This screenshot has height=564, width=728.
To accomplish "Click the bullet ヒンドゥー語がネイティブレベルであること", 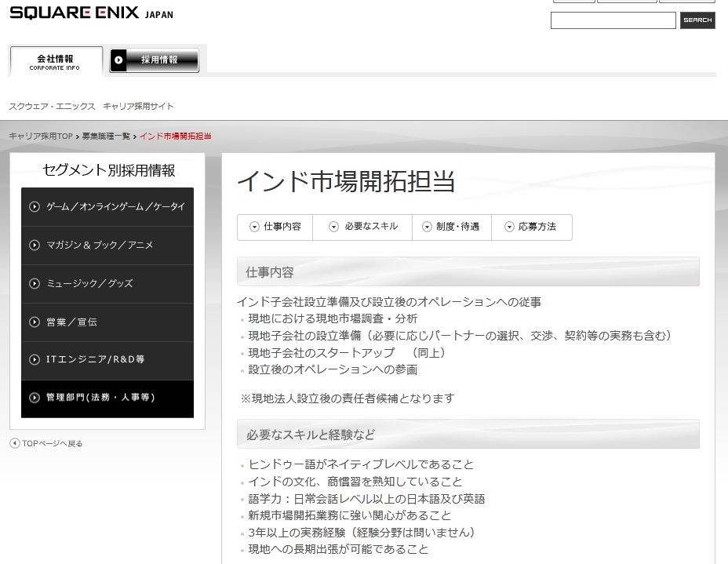I will coord(361,464).
